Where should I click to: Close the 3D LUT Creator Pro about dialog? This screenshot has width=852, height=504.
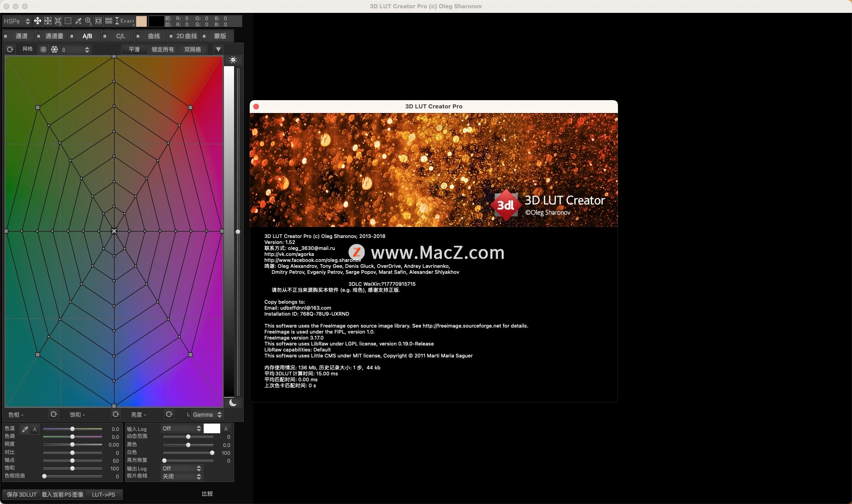pyautogui.click(x=256, y=107)
